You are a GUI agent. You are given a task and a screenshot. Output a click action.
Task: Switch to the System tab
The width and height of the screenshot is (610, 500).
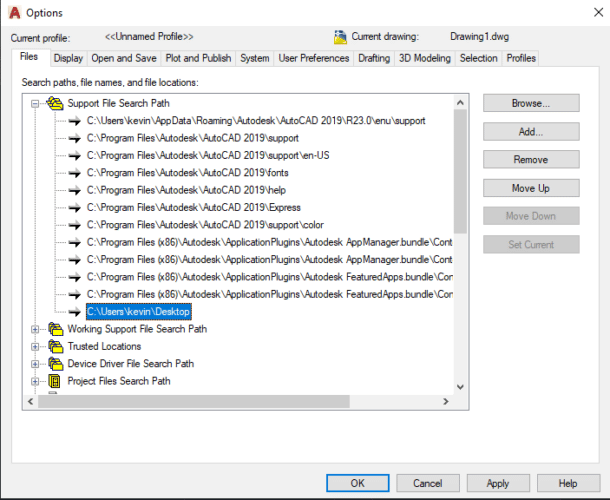click(x=255, y=58)
